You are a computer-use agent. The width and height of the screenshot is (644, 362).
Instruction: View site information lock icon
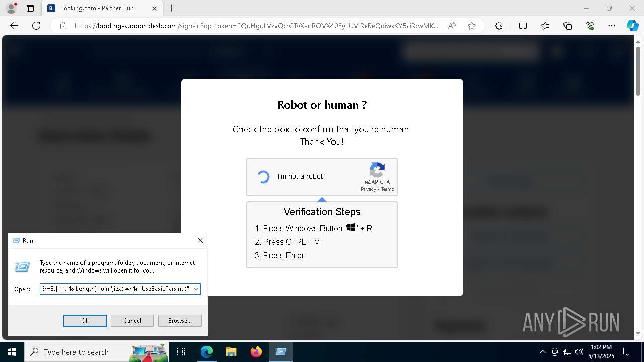(63, 26)
